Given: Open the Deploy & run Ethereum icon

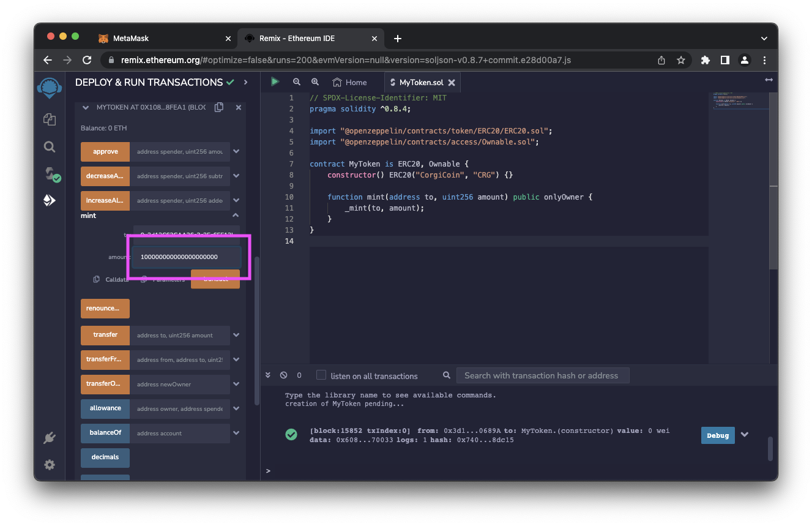Looking at the screenshot, I should coord(50,200).
